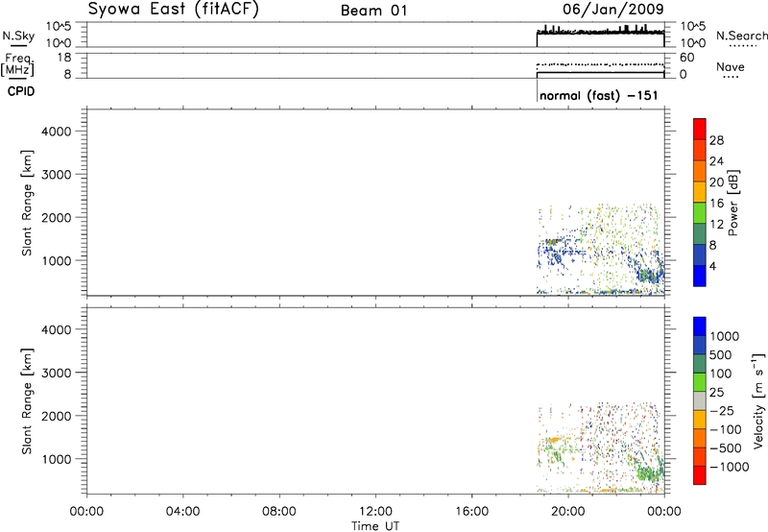Select the 'Beam 01' heading
Screen dimensions: 768x532
[374, 11]
